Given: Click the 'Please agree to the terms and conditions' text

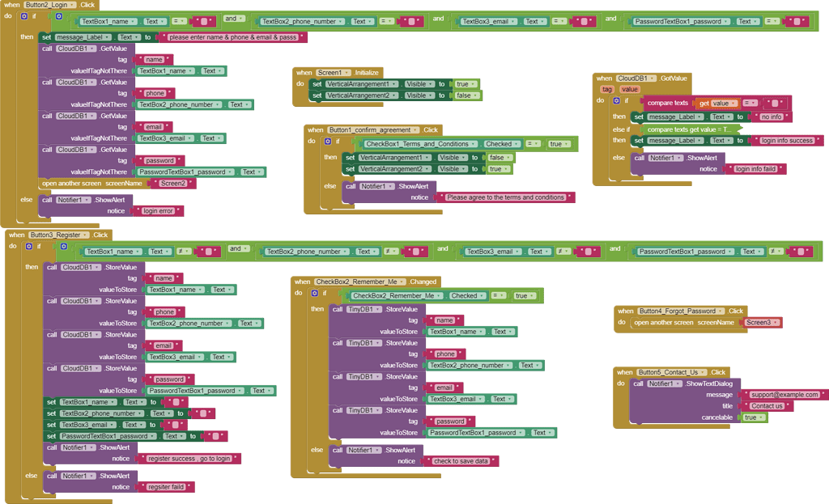Looking at the screenshot, I should [x=504, y=197].
